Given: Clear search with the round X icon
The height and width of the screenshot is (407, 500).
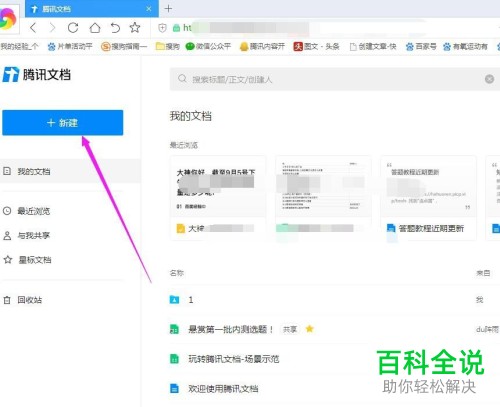Looking at the screenshot, I should pyautogui.click(x=489, y=79).
